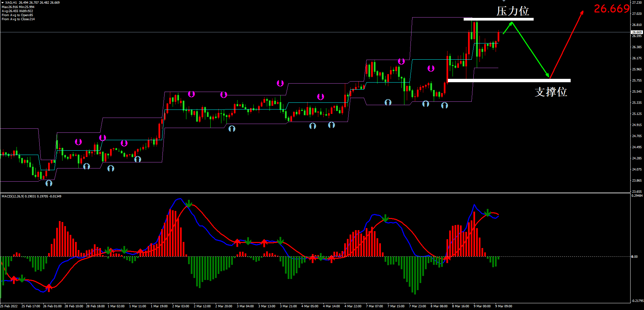The image size is (644, 310).
Task: Click the rightmost green MACD down arrow
Action: pyautogui.click(x=488, y=213)
